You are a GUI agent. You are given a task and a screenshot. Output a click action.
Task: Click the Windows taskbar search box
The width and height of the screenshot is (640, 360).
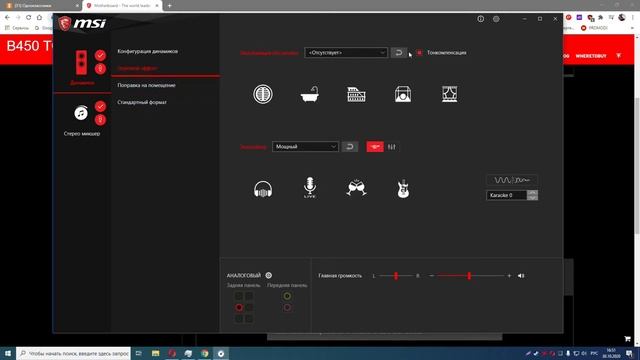tap(73, 353)
